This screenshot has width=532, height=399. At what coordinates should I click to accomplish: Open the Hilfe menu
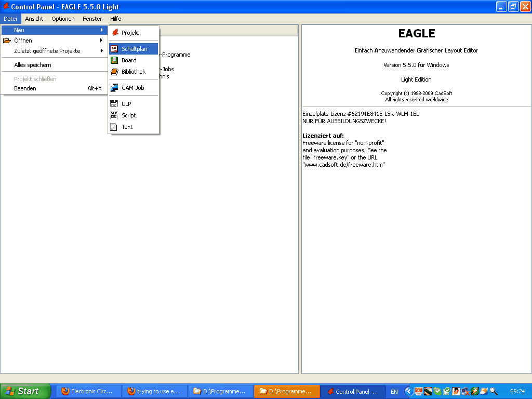116,19
